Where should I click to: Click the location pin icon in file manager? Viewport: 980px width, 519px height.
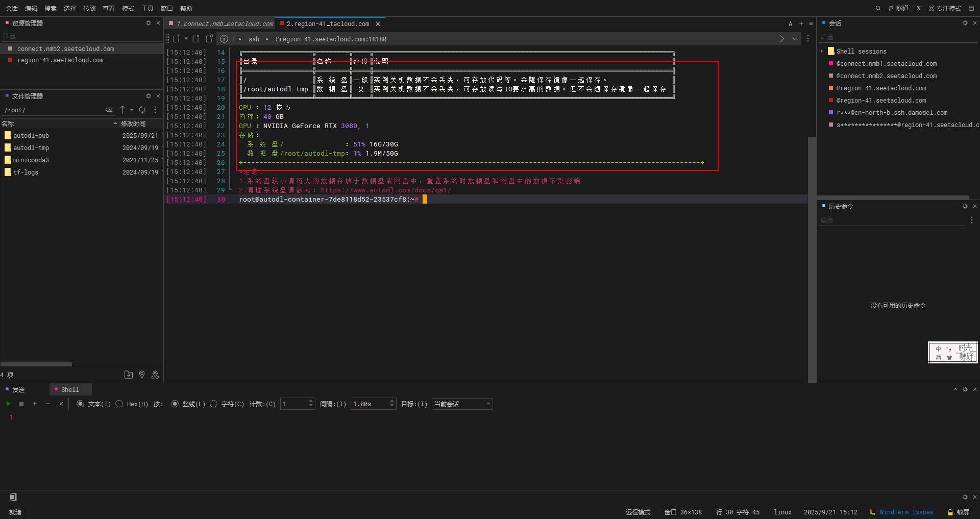[142, 375]
